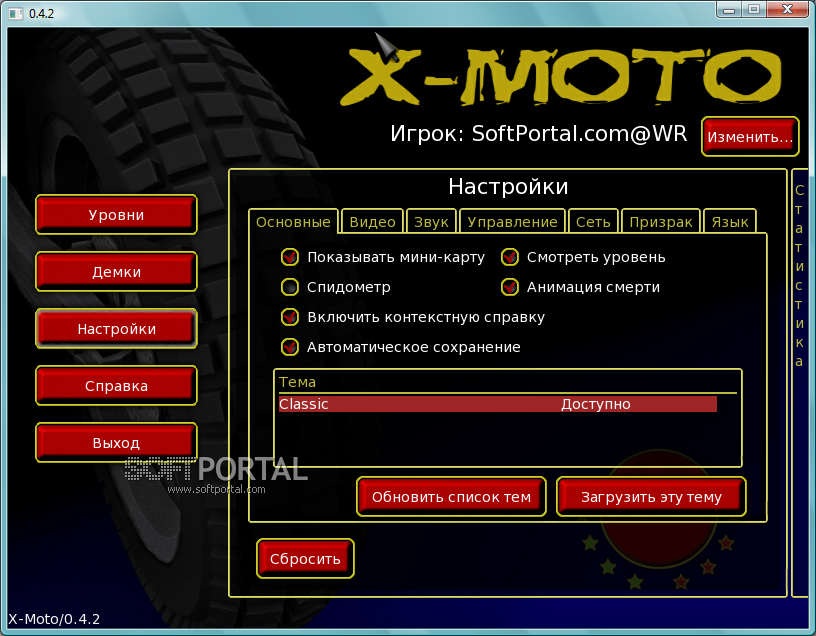Open the Звук tab
The image size is (816, 636).
tap(431, 222)
